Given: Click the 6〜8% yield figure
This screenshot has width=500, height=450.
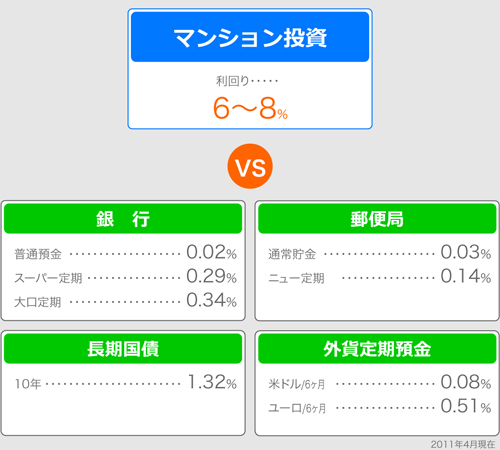Looking at the screenshot, I should click(x=250, y=108).
